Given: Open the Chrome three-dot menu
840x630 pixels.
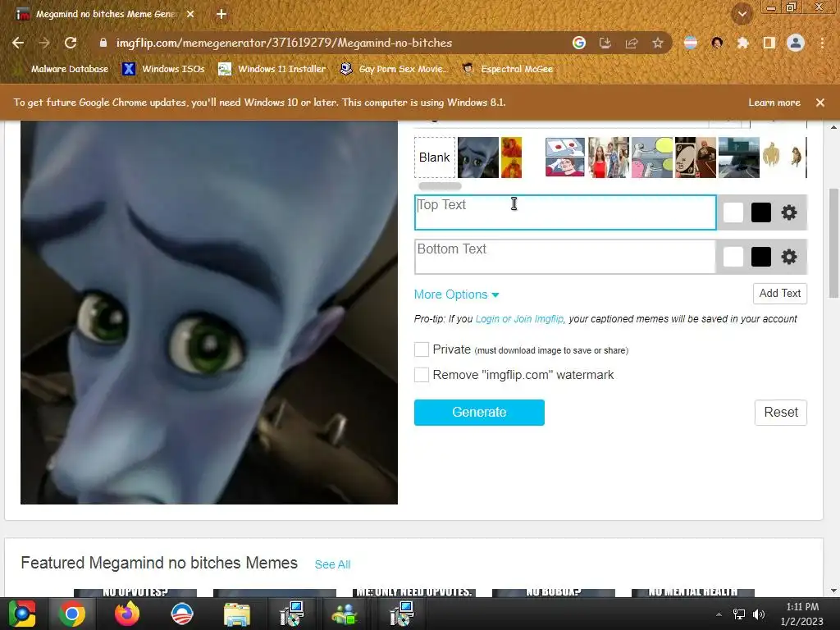Looking at the screenshot, I should pos(822,43).
